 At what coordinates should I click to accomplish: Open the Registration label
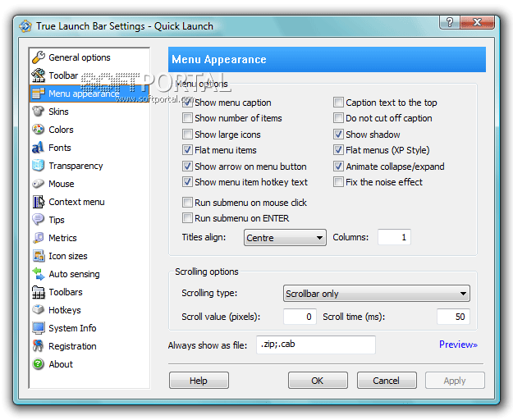point(72,346)
